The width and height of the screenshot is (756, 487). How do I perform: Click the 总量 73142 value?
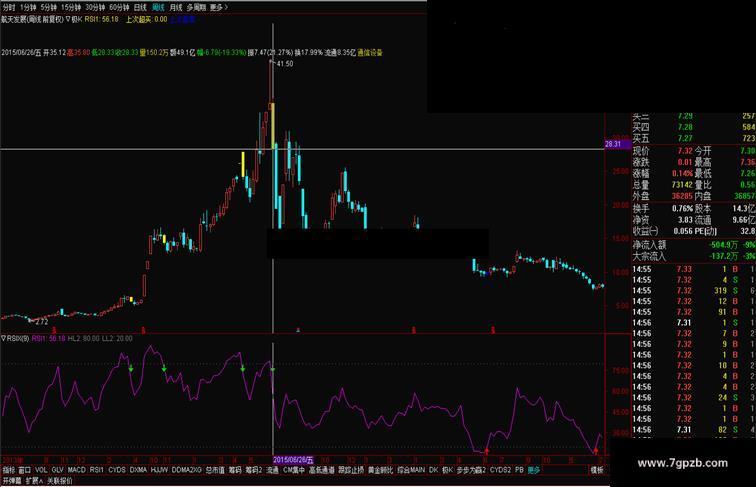coord(682,185)
